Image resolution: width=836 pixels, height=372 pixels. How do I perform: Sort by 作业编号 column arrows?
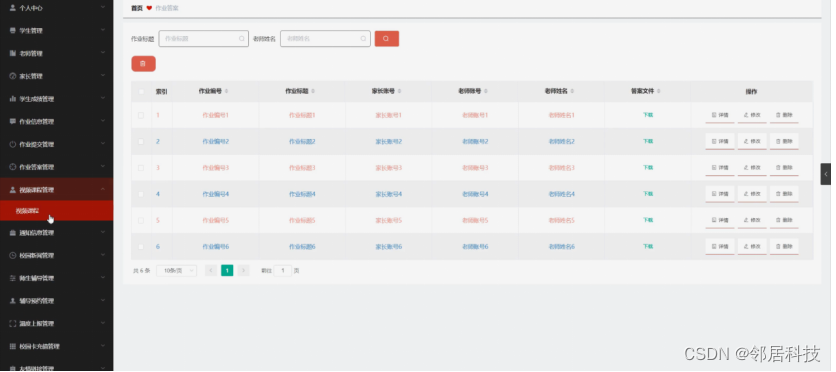click(227, 91)
